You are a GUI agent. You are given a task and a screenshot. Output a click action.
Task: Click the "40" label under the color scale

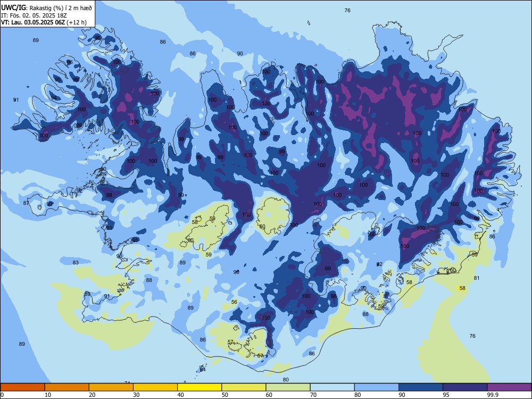coord(180,395)
